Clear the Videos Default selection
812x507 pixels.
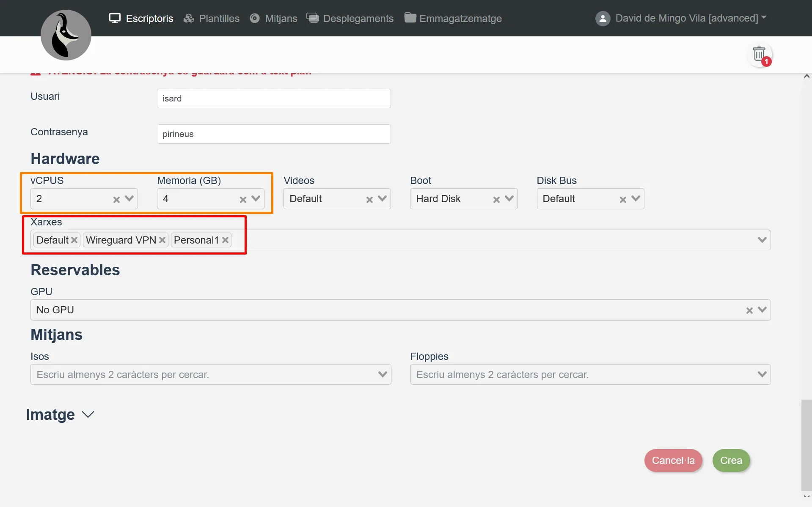369,200
